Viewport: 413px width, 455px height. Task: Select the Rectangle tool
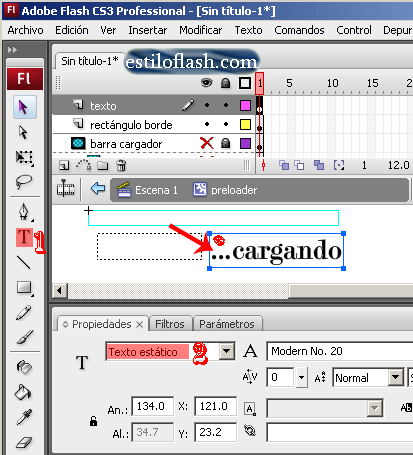click(25, 288)
